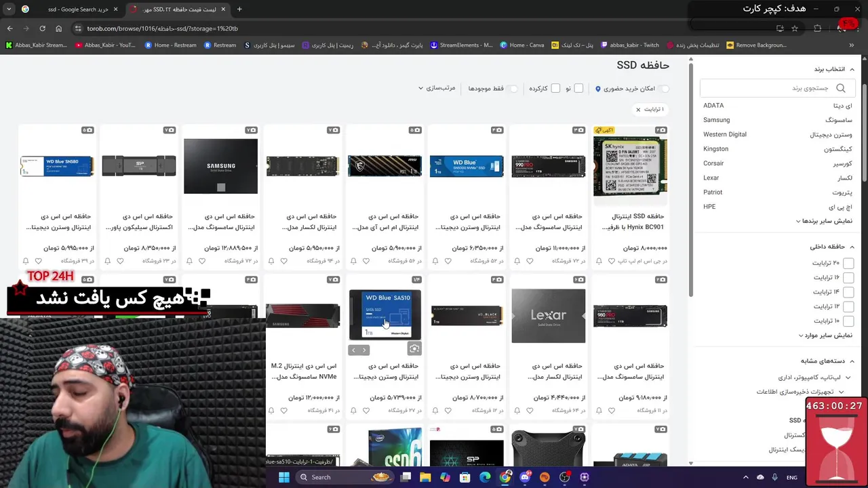The width and height of the screenshot is (868, 488).
Task: Check the 14 terabyte storage checkbox
Action: [848, 292]
